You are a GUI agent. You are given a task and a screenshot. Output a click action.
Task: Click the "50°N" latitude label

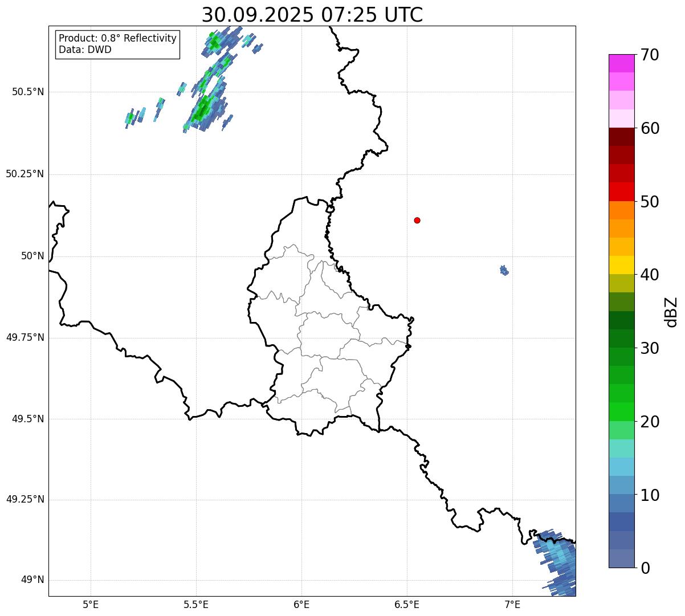(32, 256)
